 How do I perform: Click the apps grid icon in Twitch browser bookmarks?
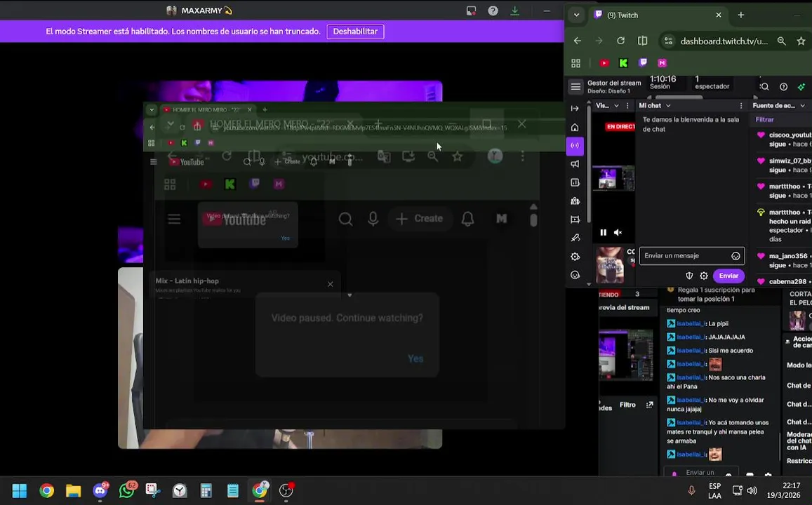tap(576, 63)
